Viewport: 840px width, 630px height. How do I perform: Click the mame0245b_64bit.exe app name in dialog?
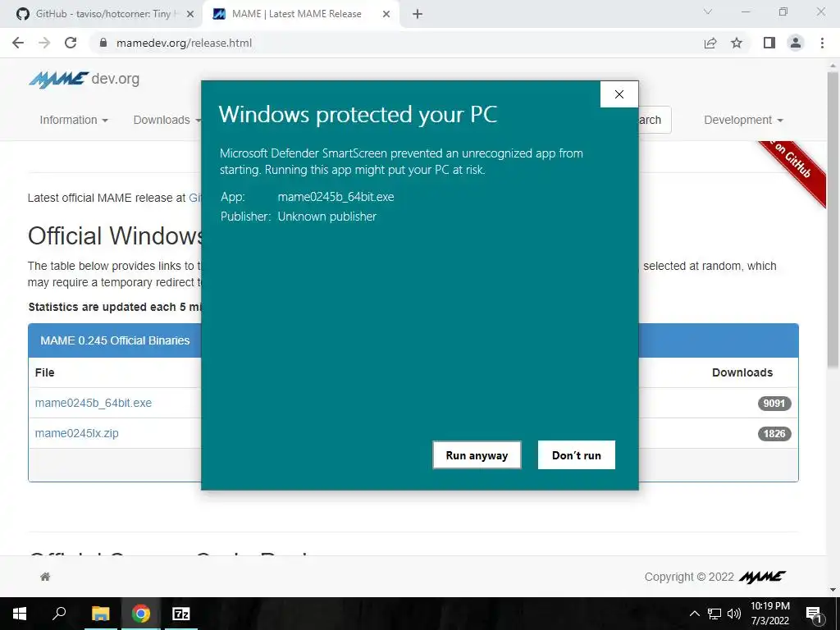[x=336, y=197]
